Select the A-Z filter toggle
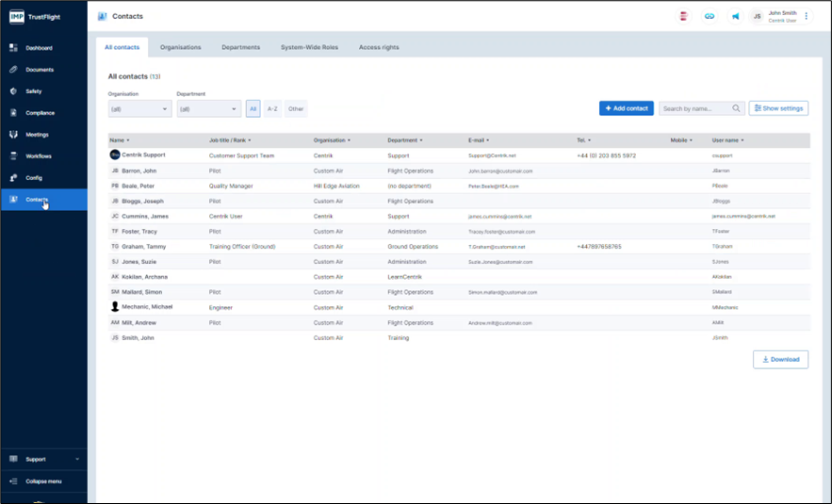 coord(272,109)
